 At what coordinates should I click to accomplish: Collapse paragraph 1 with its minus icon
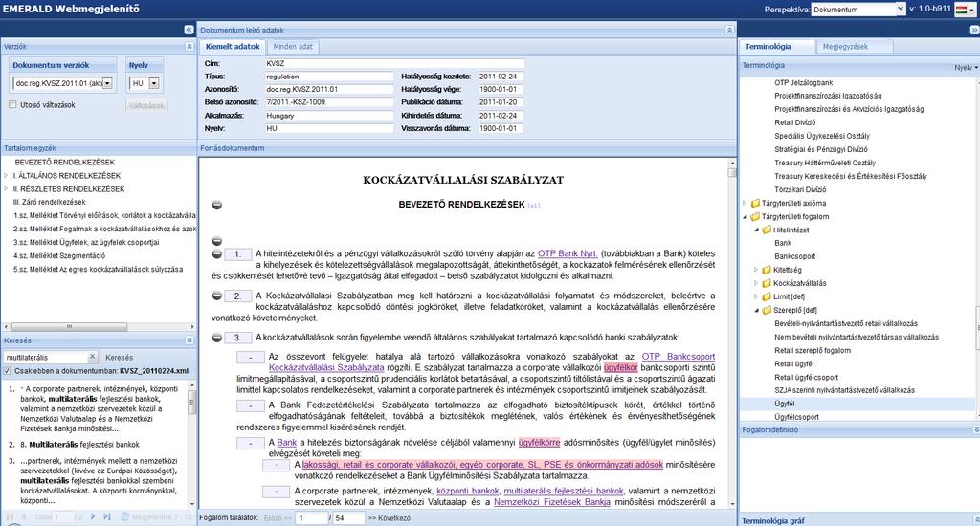tap(217, 254)
